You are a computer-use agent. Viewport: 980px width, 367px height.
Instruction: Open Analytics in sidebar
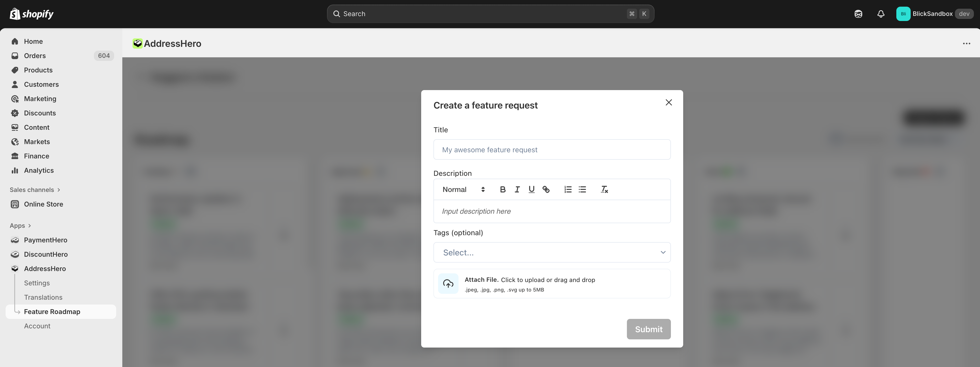61,170
